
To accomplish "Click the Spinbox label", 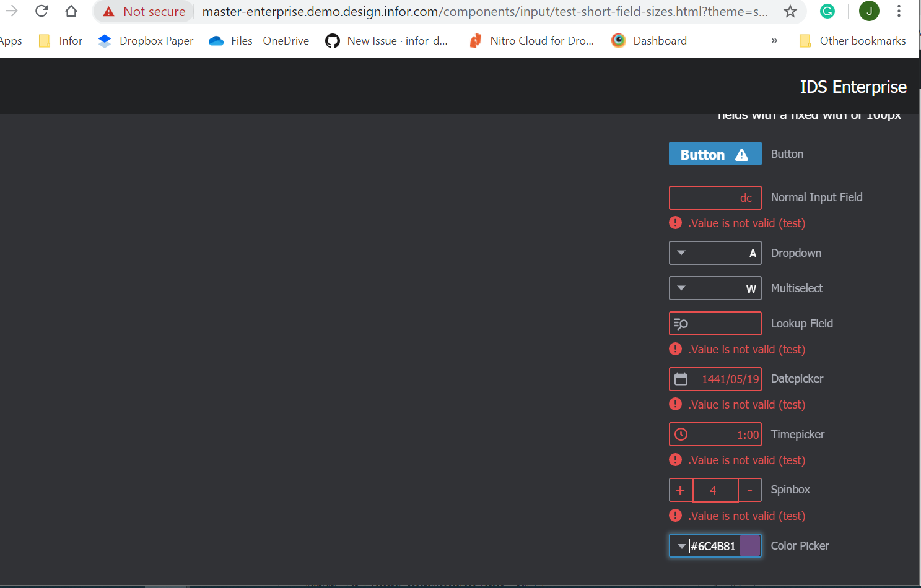I will click(x=790, y=490).
